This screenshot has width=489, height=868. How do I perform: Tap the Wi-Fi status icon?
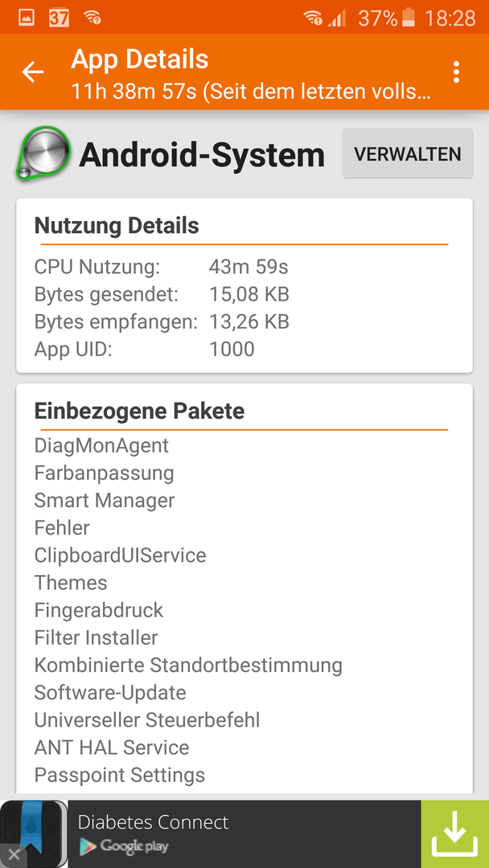point(314,18)
